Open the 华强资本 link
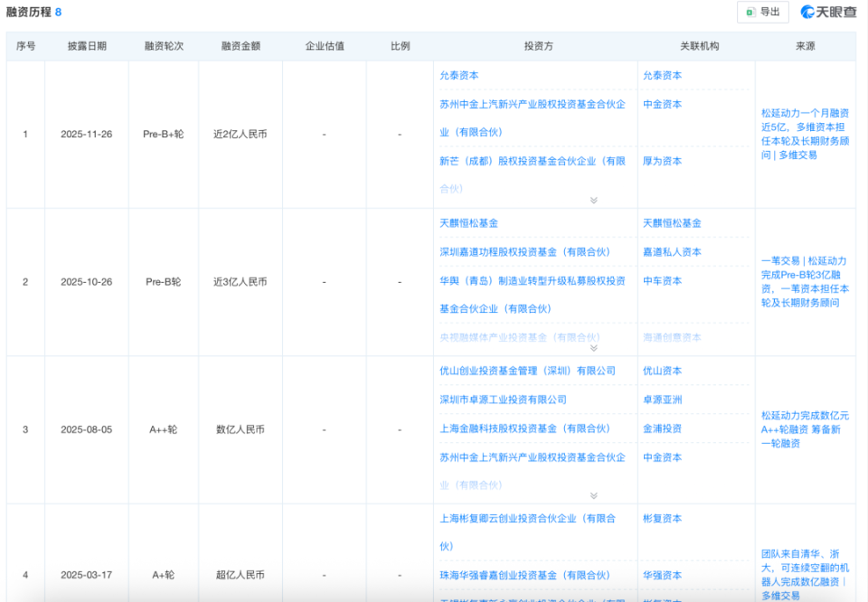Viewport: 868px width, 602px height. tap(663, 576)
